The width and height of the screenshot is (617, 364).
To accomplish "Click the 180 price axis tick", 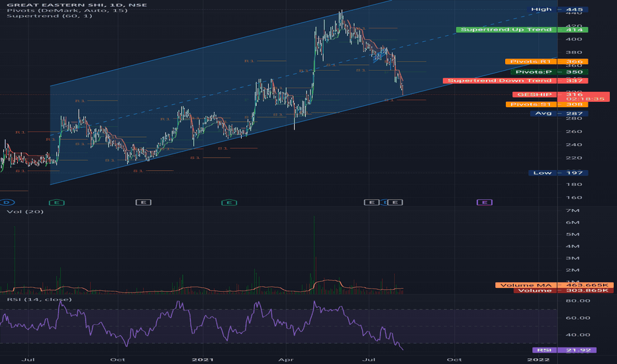I will [574, 184].
